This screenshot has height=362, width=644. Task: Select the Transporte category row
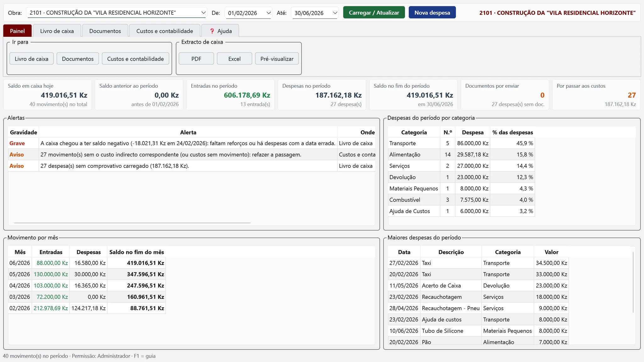pyautogui.click(x=461, y=143)
